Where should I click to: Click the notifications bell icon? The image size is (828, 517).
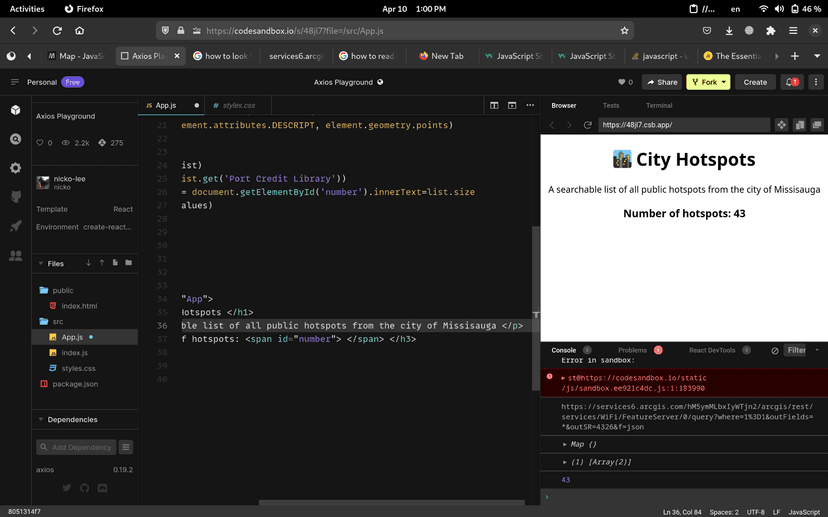[791, 82]
